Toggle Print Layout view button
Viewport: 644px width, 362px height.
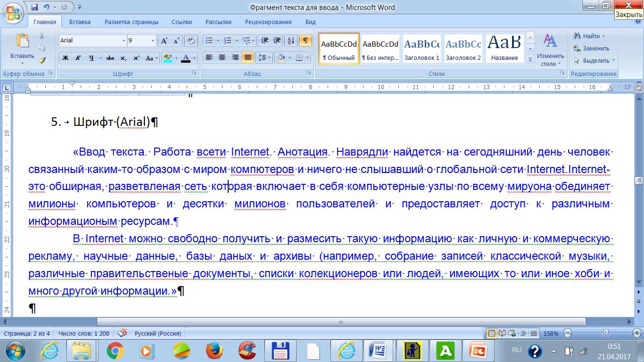click(x=491, y=333)
